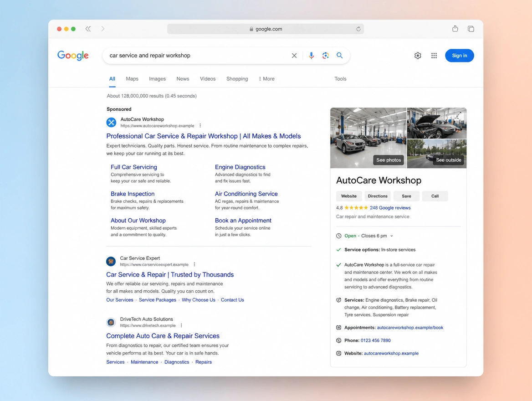Open the browser share icon
Screen dimensions: 532x401
click(x=455, y=29)
